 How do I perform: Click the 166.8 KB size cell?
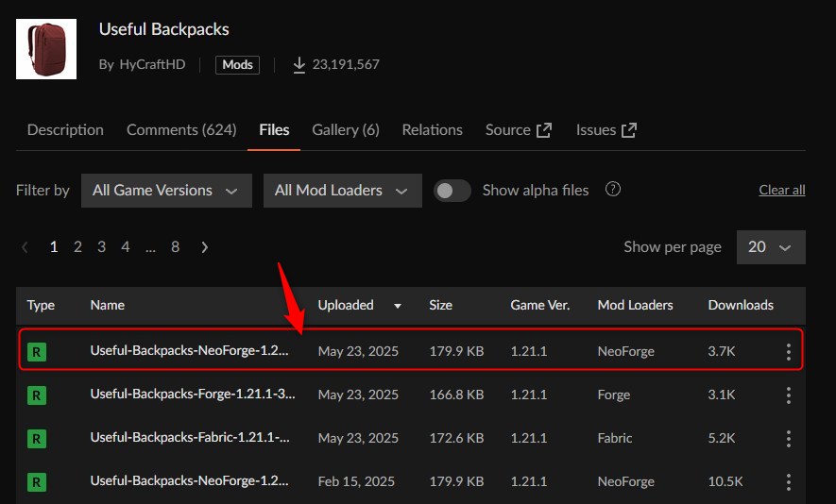click(456, 395)
